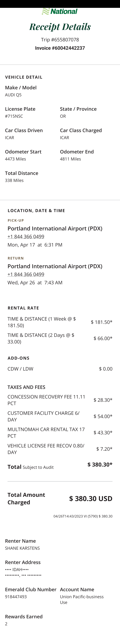Click the Emerald Club Number 918447493
120x644 pixels.
[16, 597]
